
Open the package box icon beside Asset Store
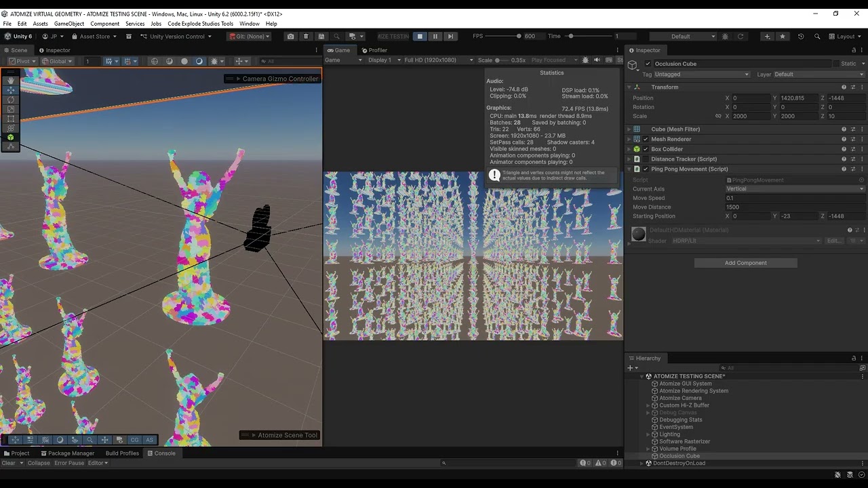pos(128,37)
